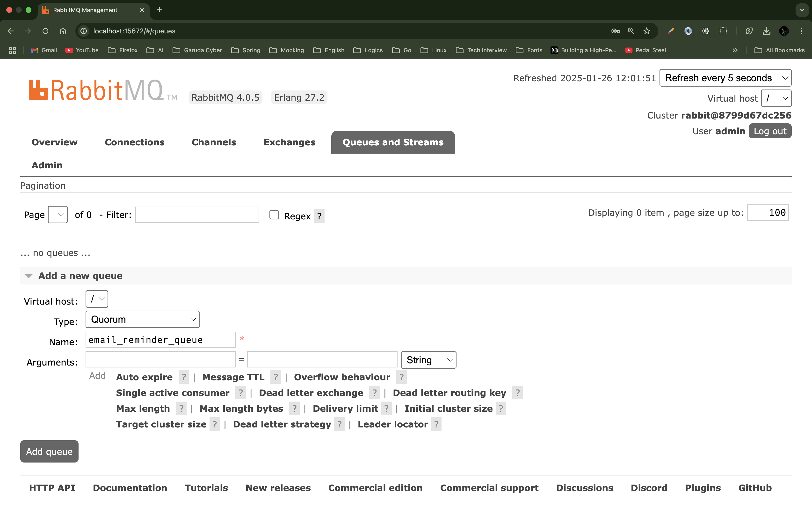Open the queue Type dropdown showing Quorum

pyautogui.click(x=143, y=319)
